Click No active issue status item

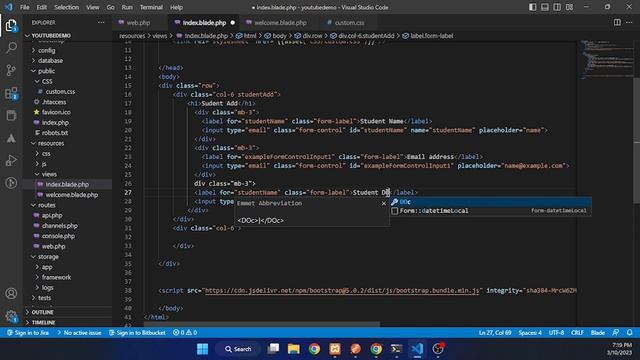(79, 333)
